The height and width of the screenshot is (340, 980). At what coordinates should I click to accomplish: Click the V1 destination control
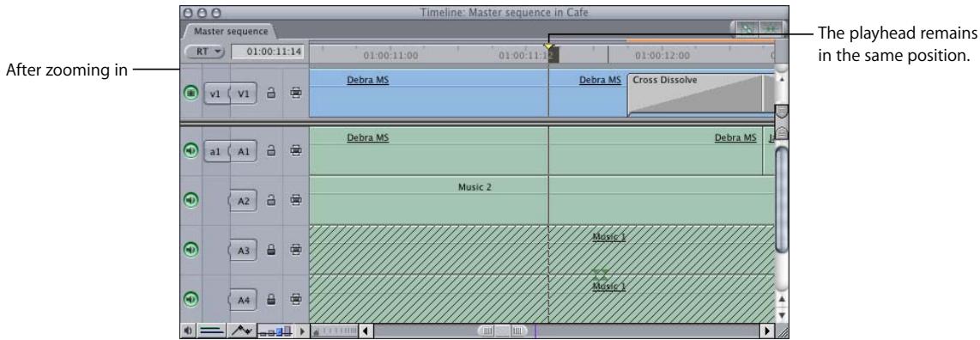(x=244, y=94)
